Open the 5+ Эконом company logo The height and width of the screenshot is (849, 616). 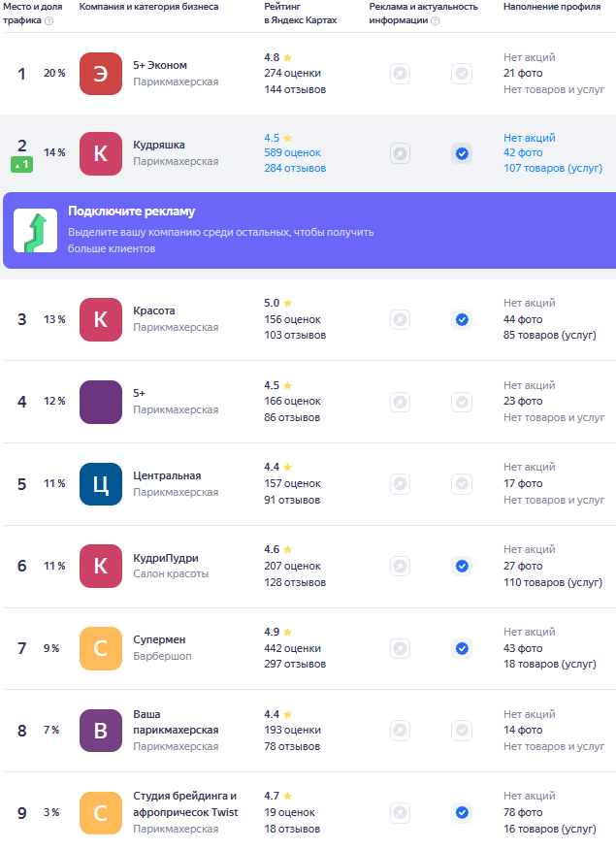click(101, 74)
